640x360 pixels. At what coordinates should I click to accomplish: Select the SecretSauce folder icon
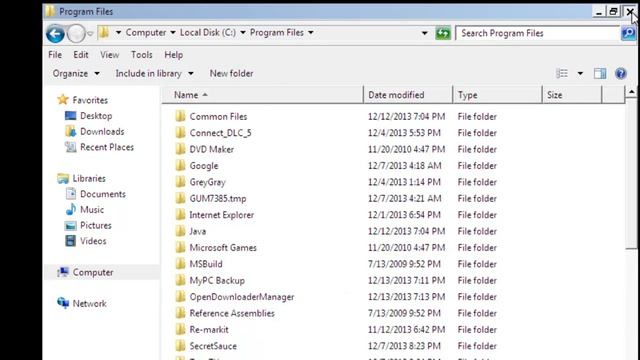180,346
